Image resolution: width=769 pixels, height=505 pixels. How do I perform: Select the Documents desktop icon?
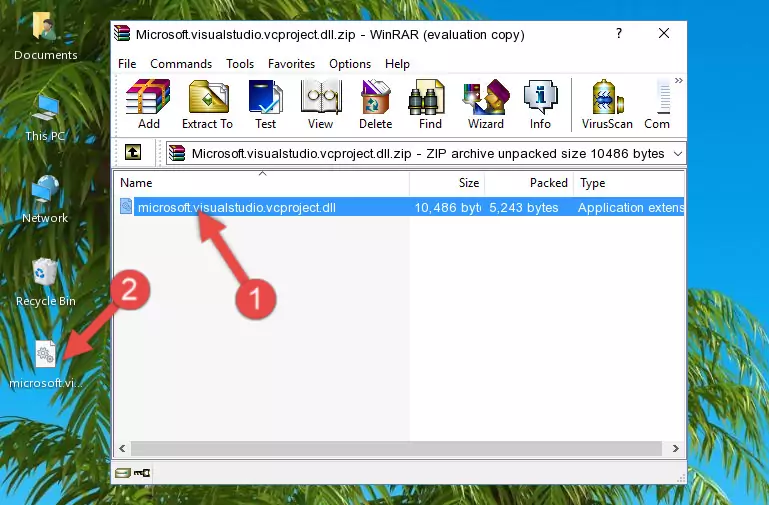click(45, 37)
